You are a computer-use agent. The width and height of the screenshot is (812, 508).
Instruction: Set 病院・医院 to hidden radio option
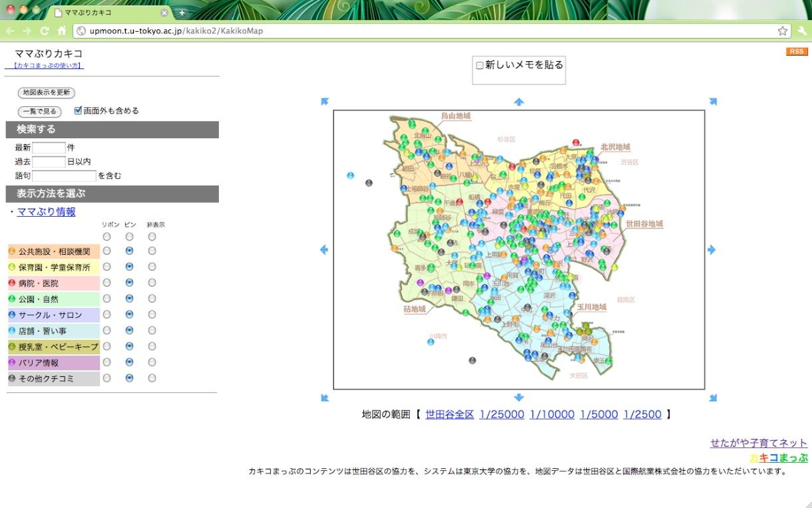(x=152, y=283)
